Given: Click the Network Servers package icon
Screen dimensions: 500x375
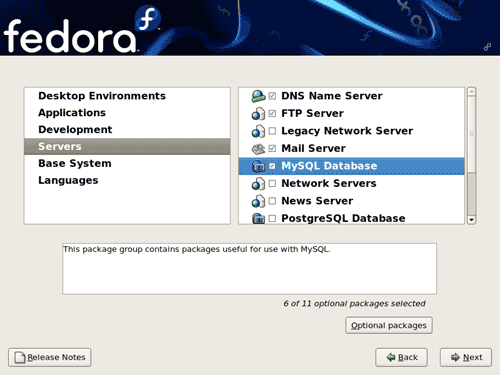Looking at the screenshot, I should pyautogui.click(x=258, y=184).
